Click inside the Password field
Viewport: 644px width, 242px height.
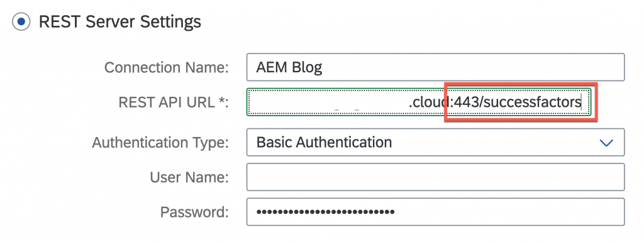tap(435, 212)
